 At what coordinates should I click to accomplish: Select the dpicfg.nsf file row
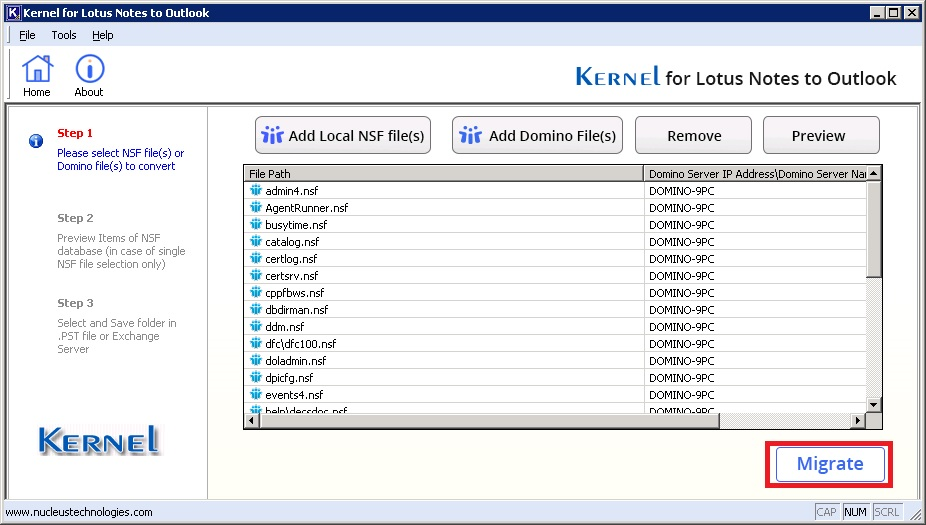click(555, 377)
